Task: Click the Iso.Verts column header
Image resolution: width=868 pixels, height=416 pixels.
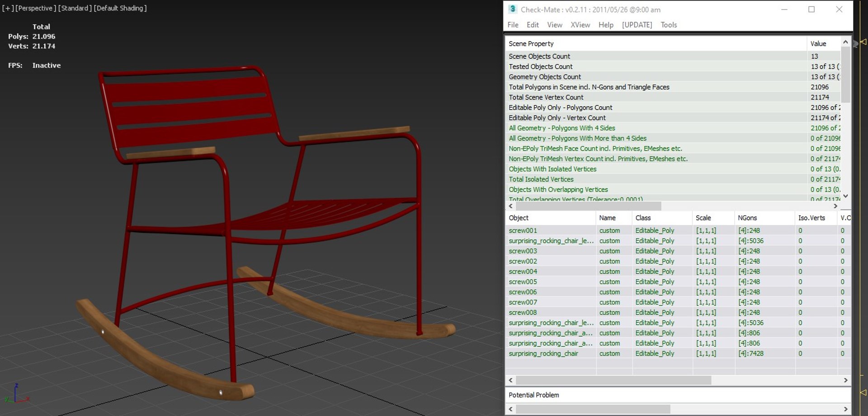Action: click(x=816, y=218)
